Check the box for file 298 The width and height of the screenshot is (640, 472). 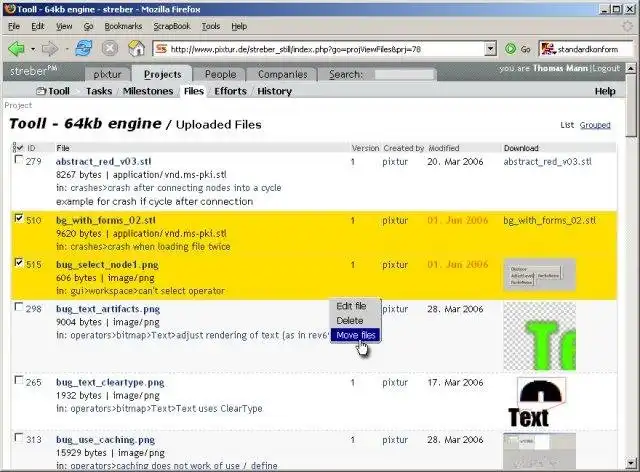click(x=18, y=307)
